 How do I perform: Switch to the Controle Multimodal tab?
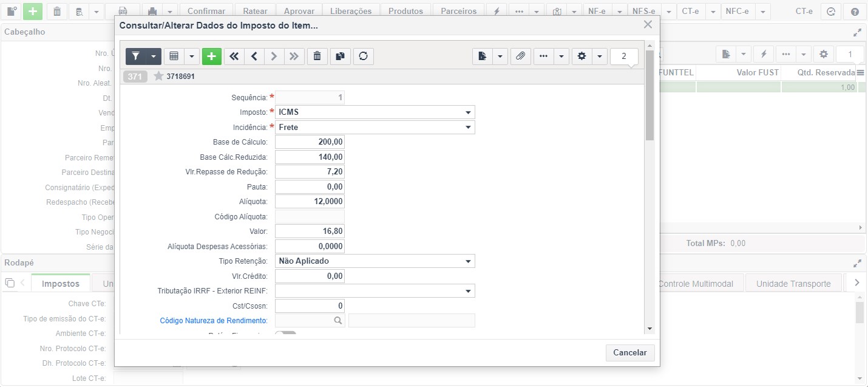pos(696,284)
